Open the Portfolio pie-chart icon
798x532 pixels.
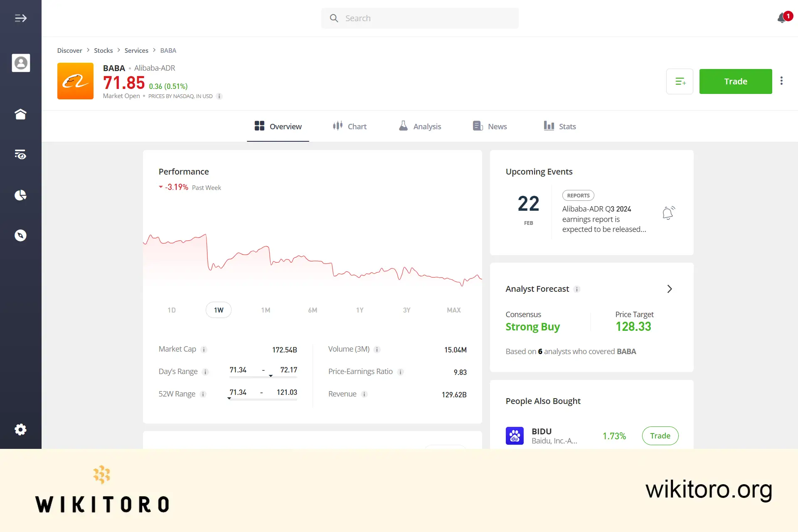pyautogui.click(x=21, y=195)
